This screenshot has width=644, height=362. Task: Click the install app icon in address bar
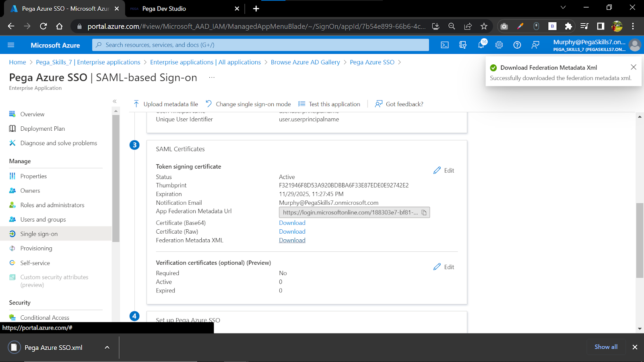pos(436,26)
